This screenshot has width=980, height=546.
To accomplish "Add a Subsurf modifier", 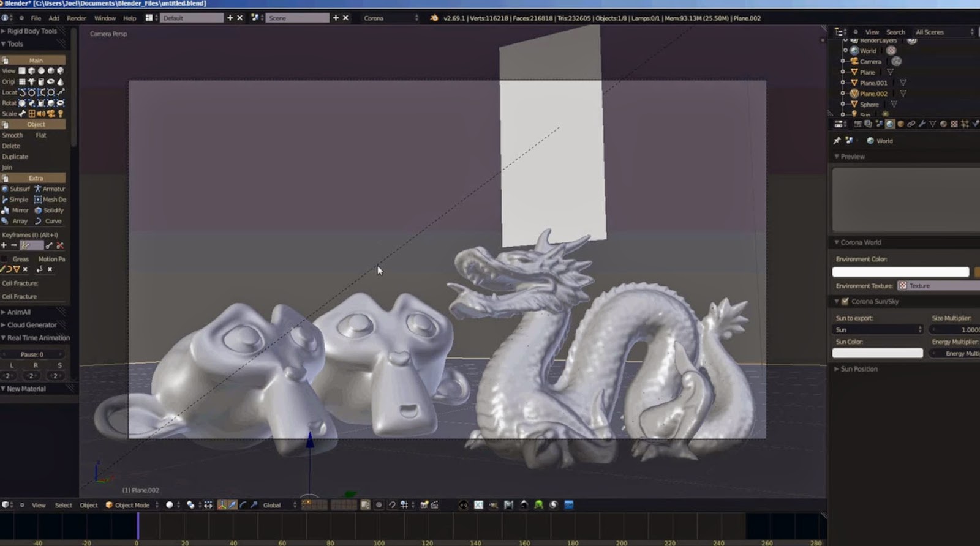I will click(16, 189).
